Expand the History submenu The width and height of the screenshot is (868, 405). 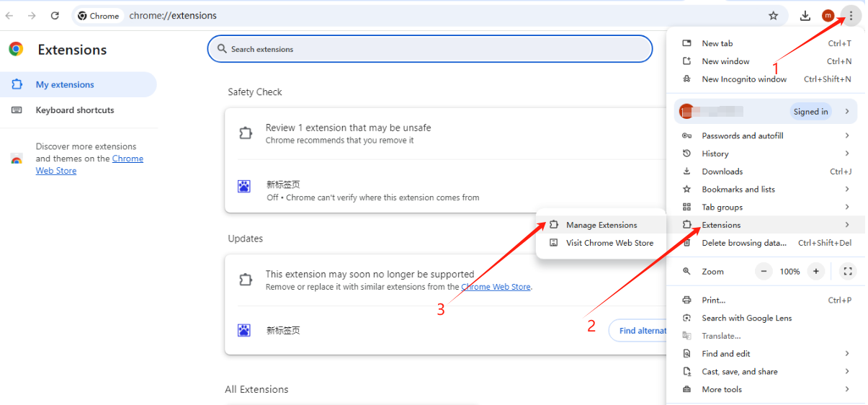766,153
